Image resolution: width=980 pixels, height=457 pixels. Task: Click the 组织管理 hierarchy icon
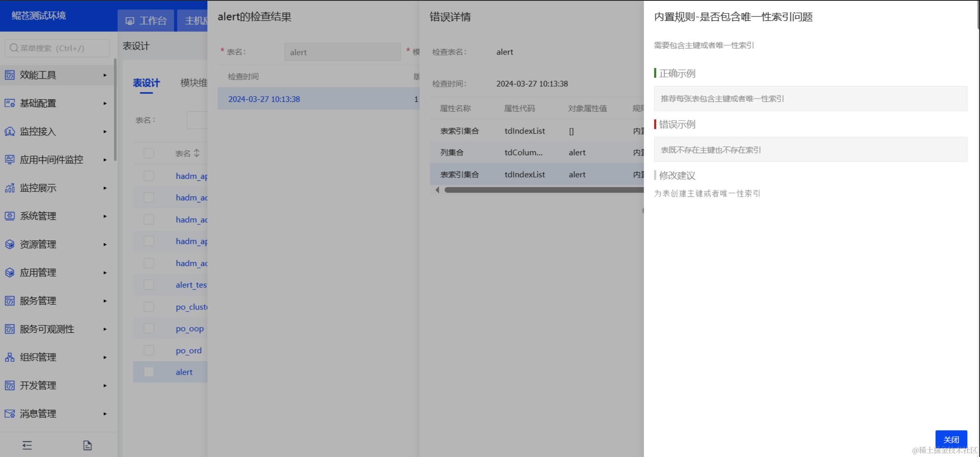click(x=9, y=357)
